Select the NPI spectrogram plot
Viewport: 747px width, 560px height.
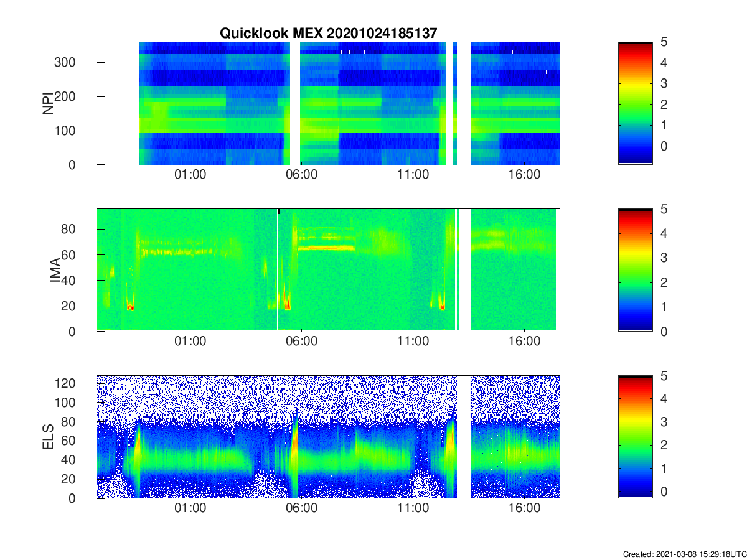click(x=329, y=103)
